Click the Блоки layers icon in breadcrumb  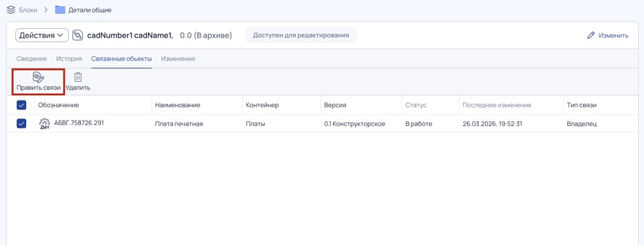11,10
